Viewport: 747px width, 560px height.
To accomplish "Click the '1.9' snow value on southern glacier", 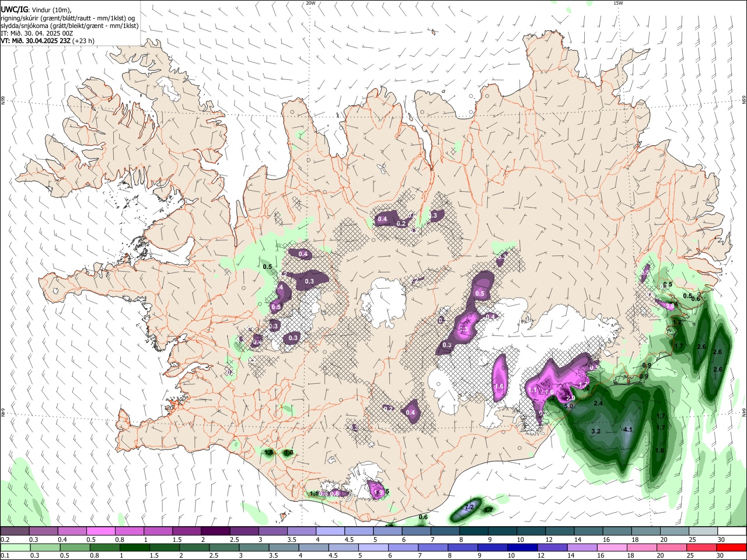I will coord(378,493).
